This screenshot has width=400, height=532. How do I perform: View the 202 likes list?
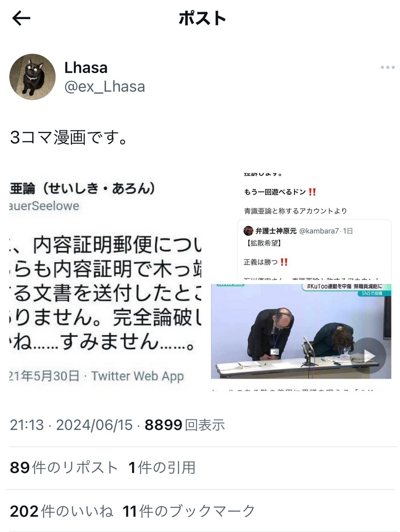pos(61,511)
